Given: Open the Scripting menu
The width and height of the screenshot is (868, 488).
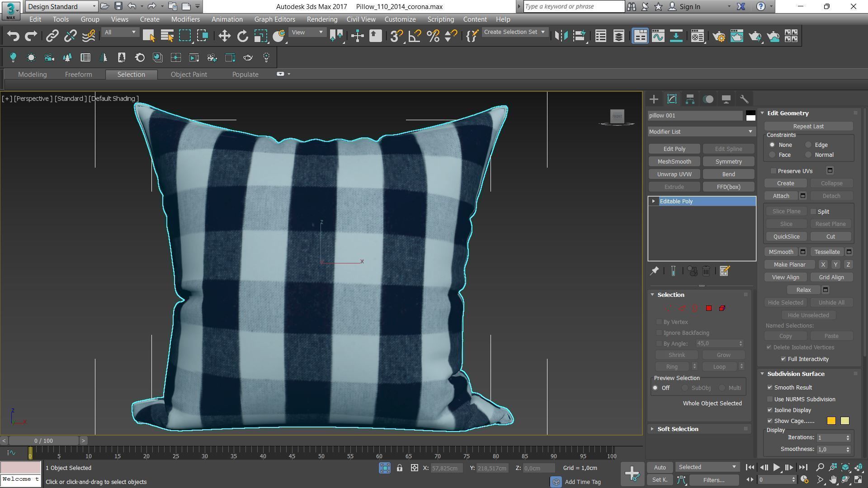Looking at the screenshot, I should pyautogui.click(x=440, y=19).
